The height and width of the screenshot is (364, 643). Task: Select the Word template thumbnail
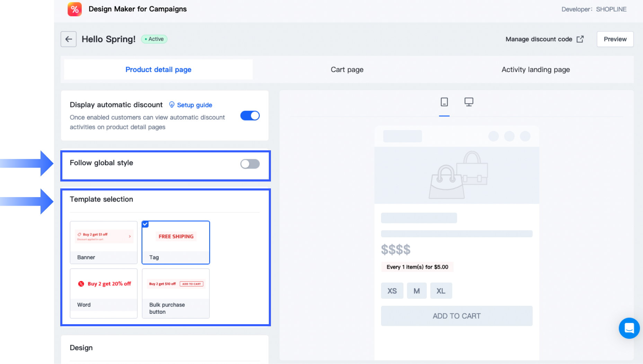pyautogui.click(x=104, y=293)
